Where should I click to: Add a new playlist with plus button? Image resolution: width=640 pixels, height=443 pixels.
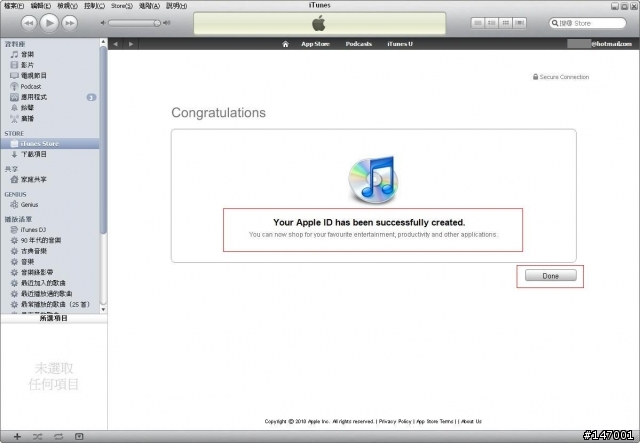17,436
